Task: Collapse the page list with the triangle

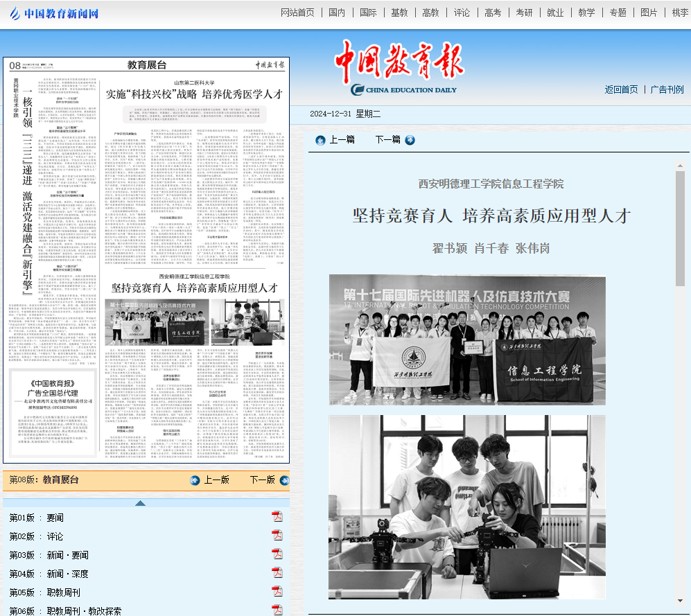Action: point(140,503)
